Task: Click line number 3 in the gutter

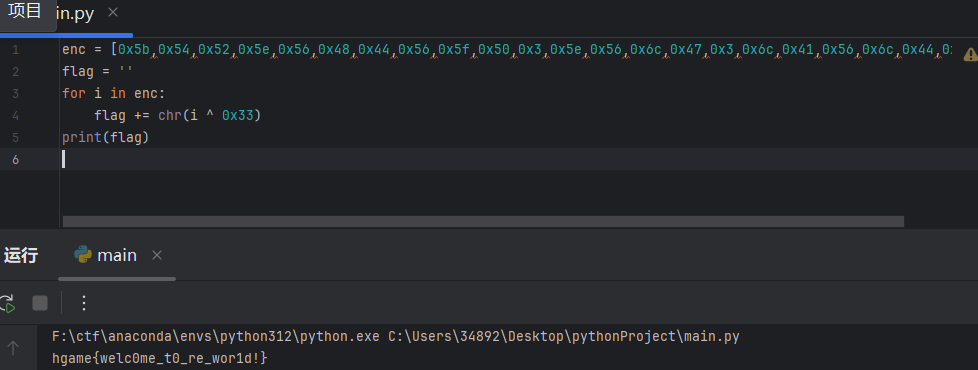Action: (x=15, y=94)
